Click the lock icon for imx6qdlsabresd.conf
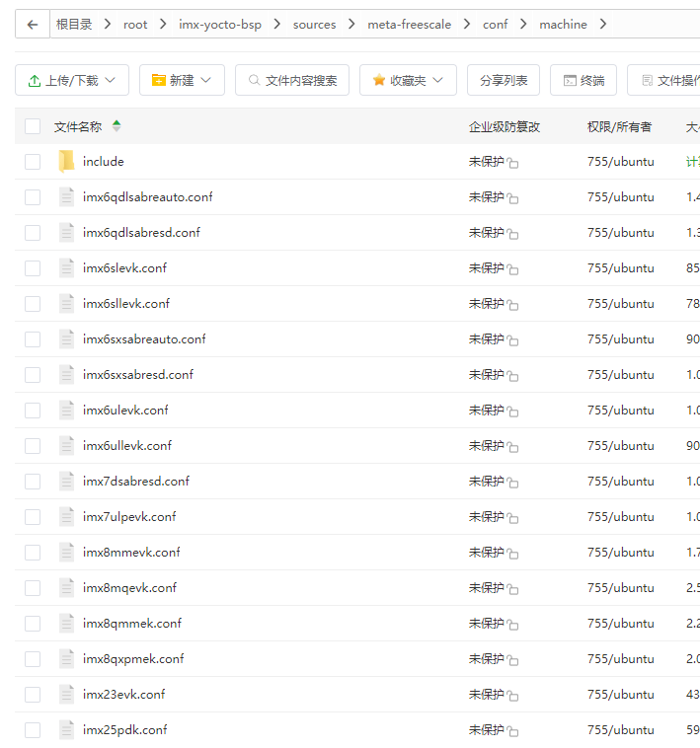Screen dimensions: 700x748 (513, 234)
